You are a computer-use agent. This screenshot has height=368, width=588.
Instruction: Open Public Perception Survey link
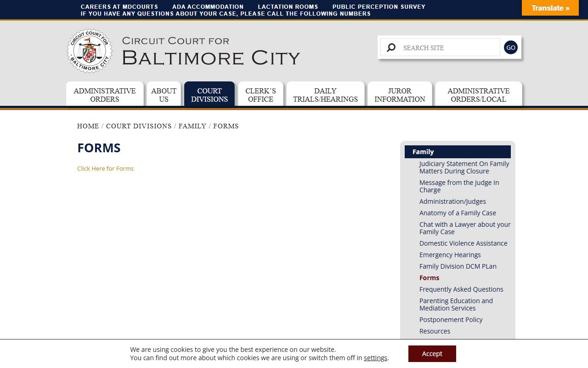(379, 7)
